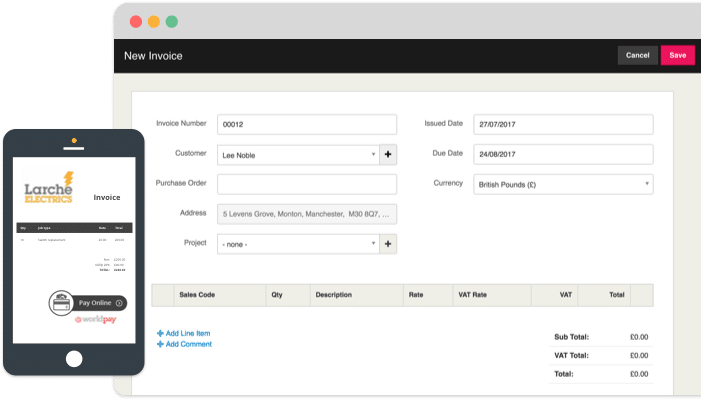
Task: Tap the phone's round home button
Action: click(x=74, y=358)
